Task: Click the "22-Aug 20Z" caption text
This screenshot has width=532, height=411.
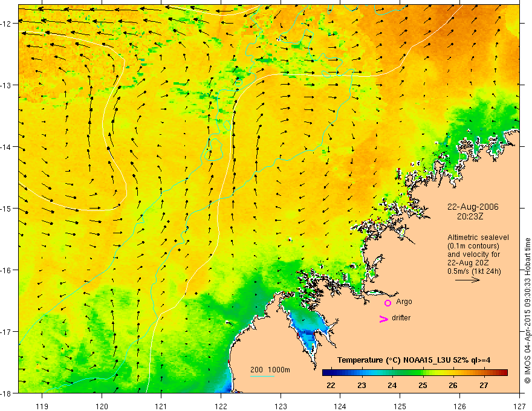Action: coord(467,263)
